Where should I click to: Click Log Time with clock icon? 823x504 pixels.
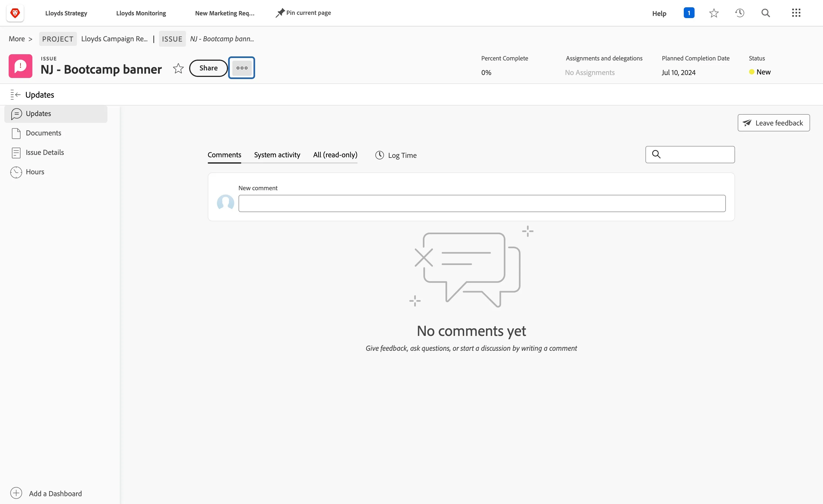[396, 155]
